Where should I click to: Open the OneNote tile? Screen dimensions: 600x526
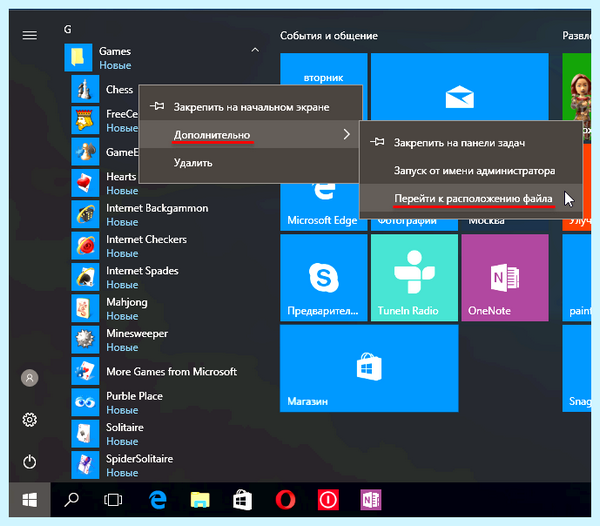pyautogui.click(x=505, y=278)
